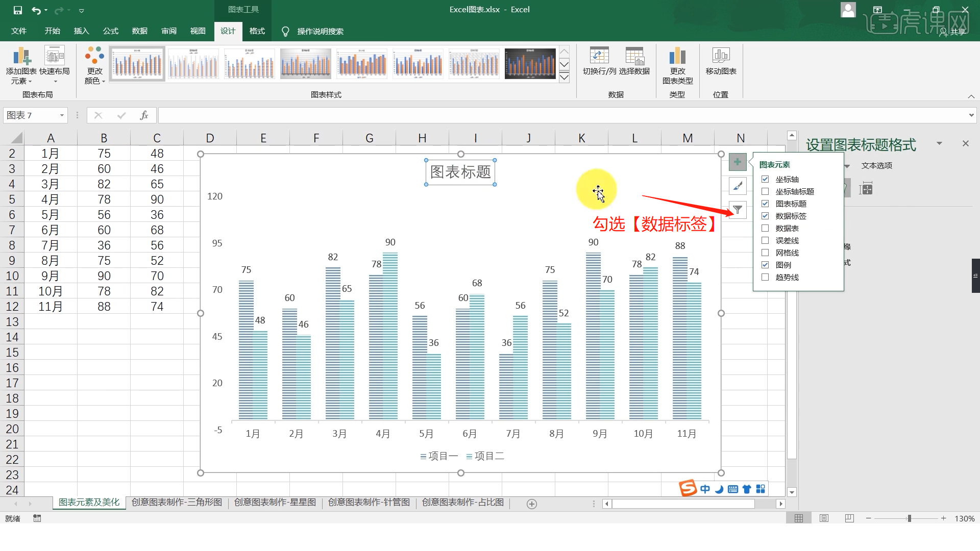Click the cancel X in formula bar
Image resolution: width=980 pixels, height=551 pixels.
point(99,115)
